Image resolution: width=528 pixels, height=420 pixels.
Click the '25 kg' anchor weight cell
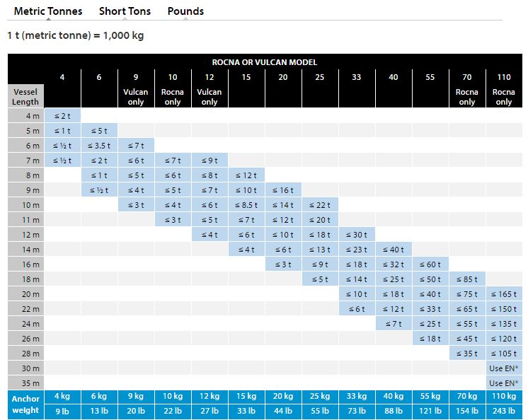(x=320, y=396)
